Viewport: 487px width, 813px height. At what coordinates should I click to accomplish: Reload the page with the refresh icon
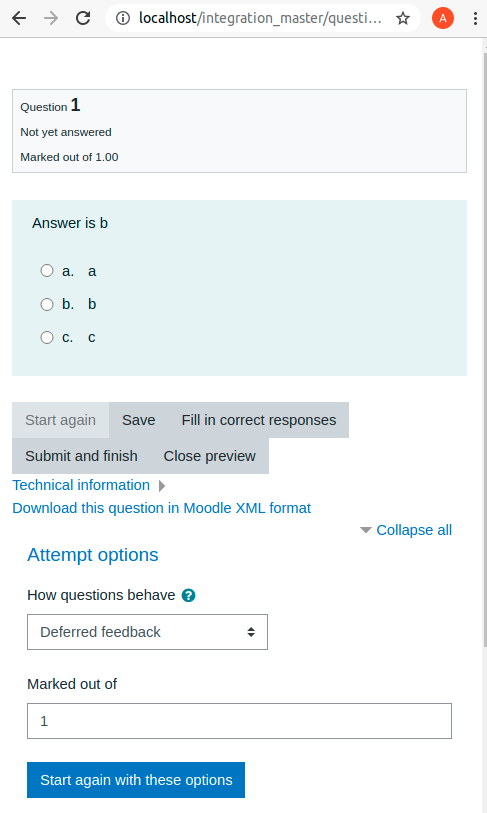tap(83, 19)
